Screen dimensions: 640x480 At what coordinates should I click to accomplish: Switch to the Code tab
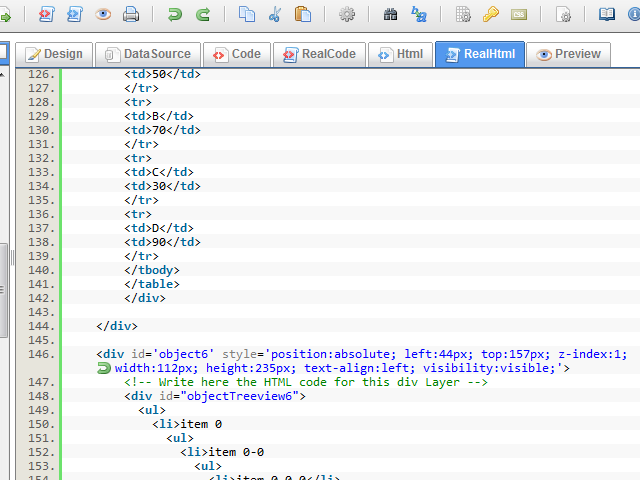tap(236, 54)
